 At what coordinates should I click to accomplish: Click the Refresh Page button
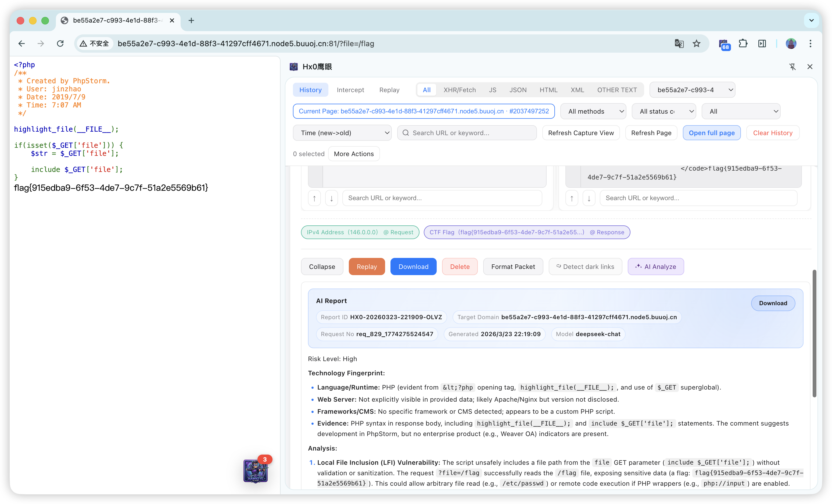pyautogui.click(x=651, y=133)
